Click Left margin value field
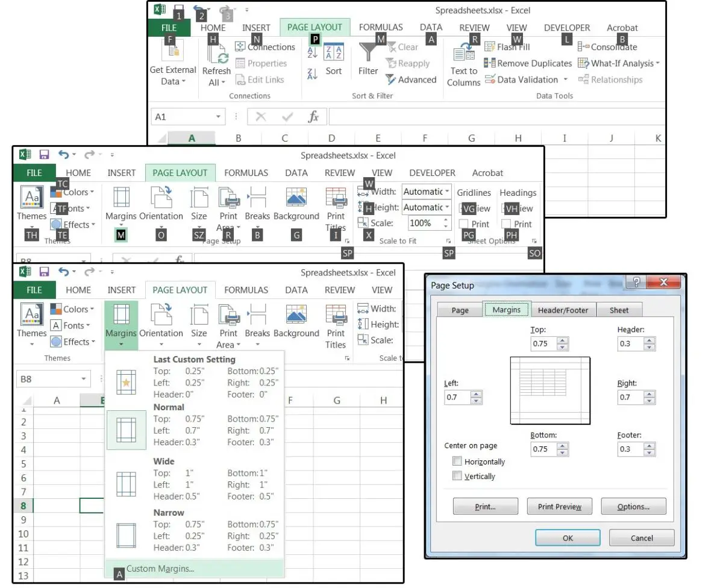The width and height of the screenshot is (723, 588). (457, 397)
